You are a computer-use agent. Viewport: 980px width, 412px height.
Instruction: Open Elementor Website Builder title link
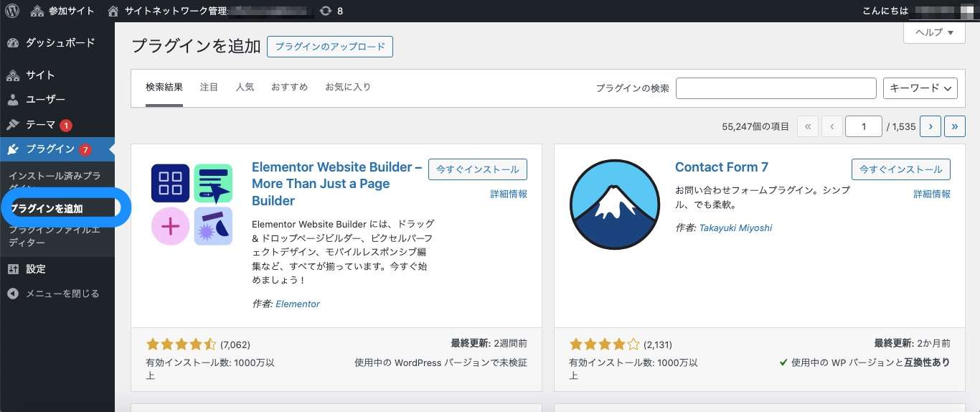coord(337,184)
